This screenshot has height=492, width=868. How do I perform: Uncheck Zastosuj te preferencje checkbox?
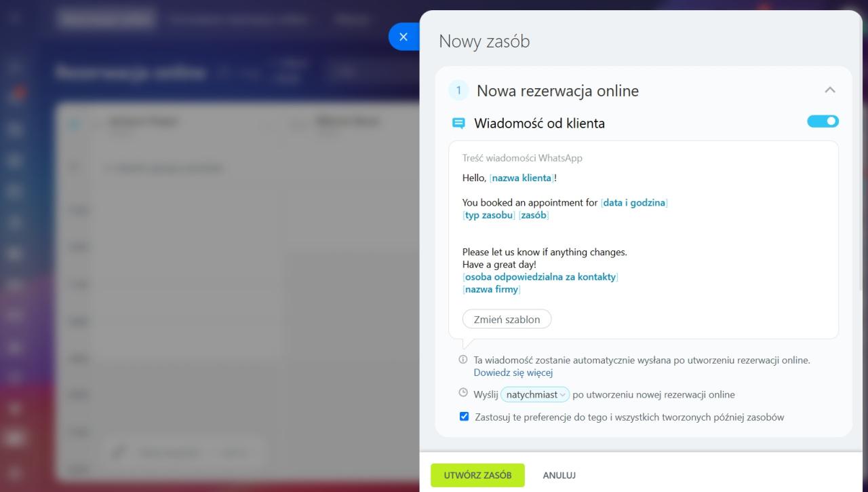tap(465, 417)
